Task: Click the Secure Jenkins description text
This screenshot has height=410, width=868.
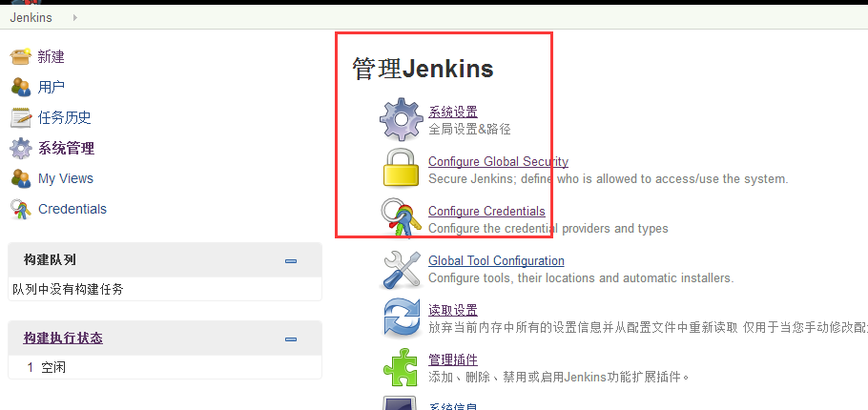Action: pos(608,179)
